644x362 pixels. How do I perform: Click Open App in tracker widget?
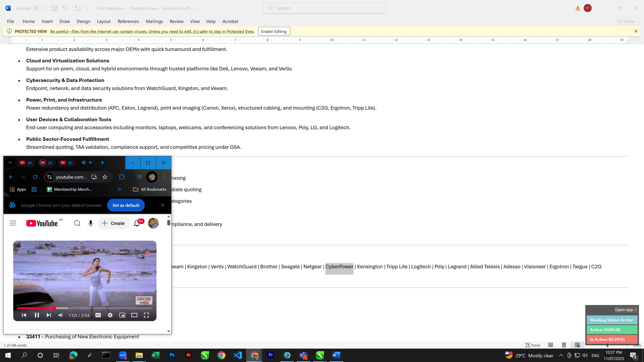click(x=626, y=310)
